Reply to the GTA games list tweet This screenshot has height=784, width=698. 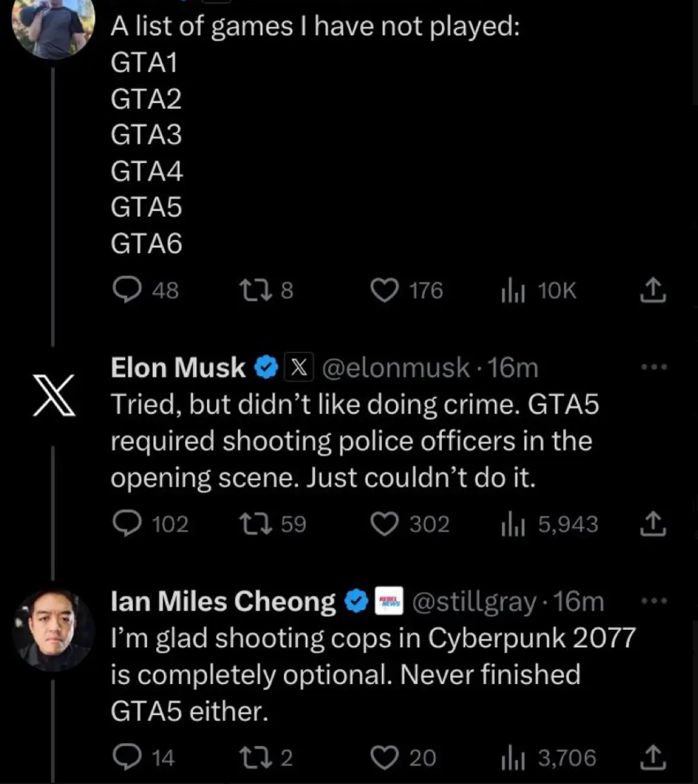click(128, 291)
